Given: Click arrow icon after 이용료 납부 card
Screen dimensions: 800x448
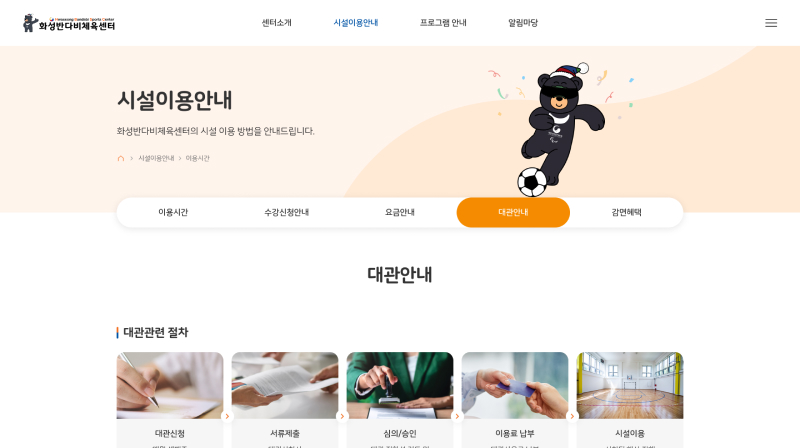Looking at the screenshot, I should click(x=572, y=416).
